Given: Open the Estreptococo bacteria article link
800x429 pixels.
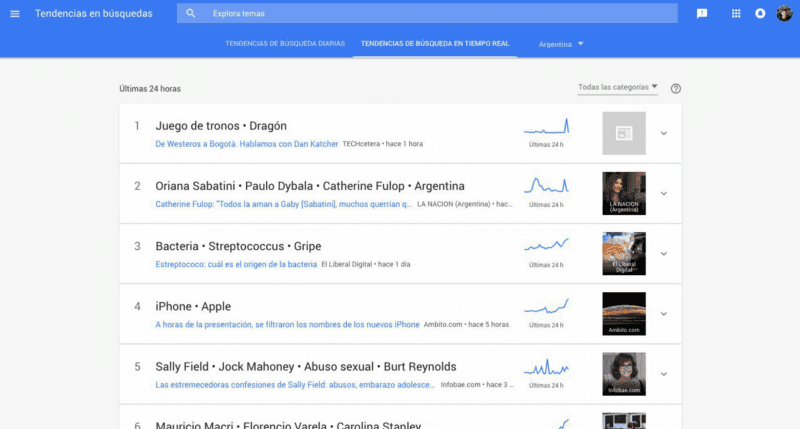Looking at the screenshot, I should (x=236, y=264).
